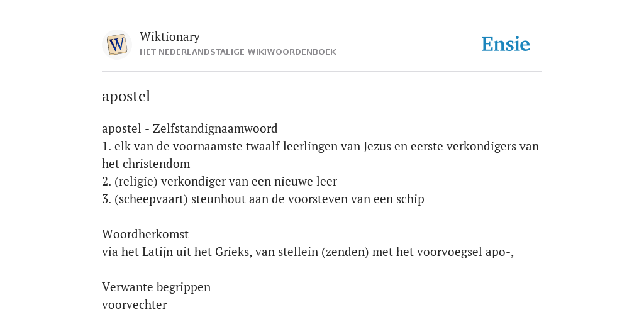644x322 pixels.
Task: Click the horizontal divider below the header
Action: pos(322,72)
